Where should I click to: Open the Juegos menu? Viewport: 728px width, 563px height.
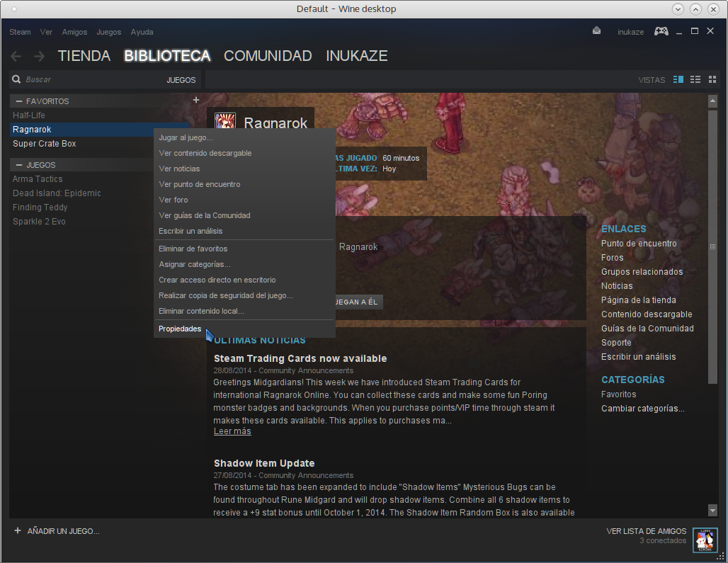(x=108, y=32)
